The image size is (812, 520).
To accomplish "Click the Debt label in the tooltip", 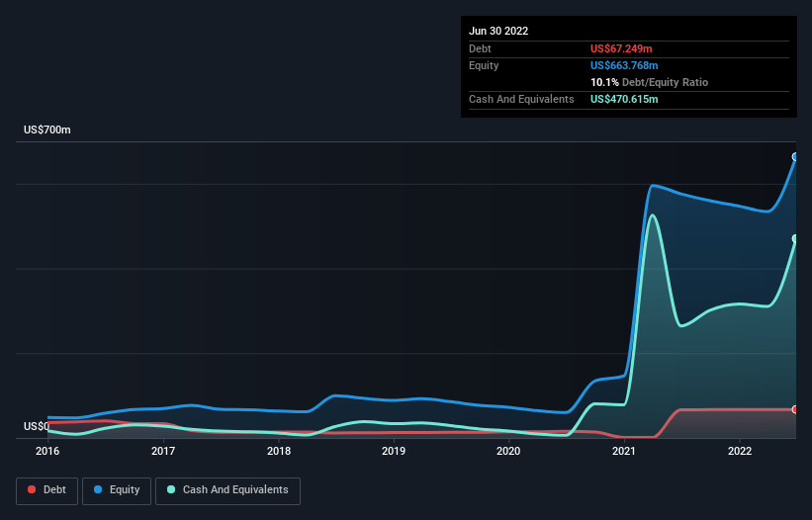I will point(480,48).
